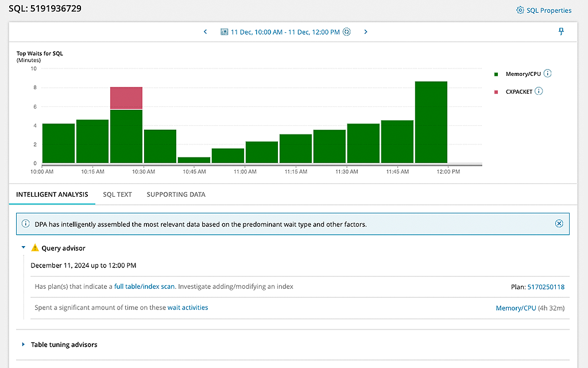Click the red CXPACKET bar segment
This screenshot has width=588, height=368.
(126, 98)
